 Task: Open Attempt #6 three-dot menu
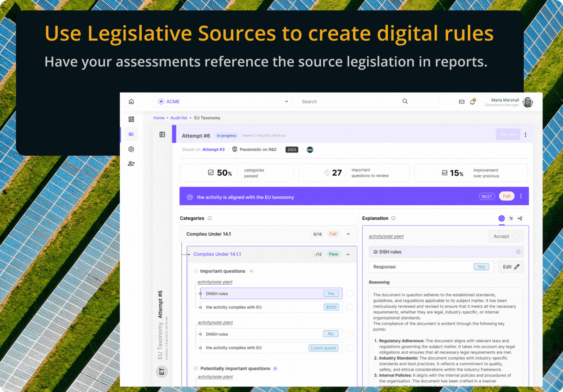coord(525,135)
